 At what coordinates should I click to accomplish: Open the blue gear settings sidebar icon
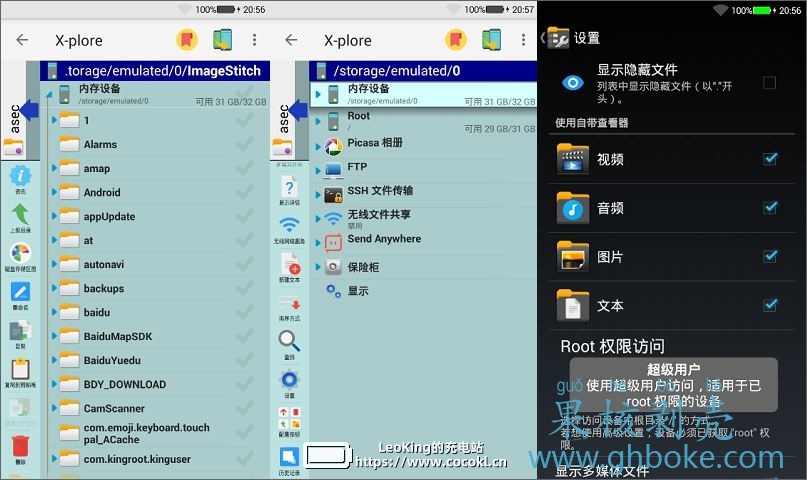pyautogui.click(x=289, y=380)
